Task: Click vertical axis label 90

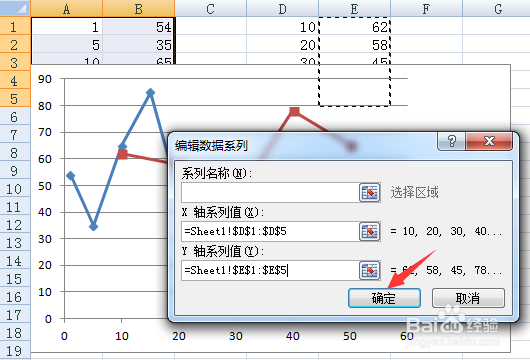Action: pos(45,79)
